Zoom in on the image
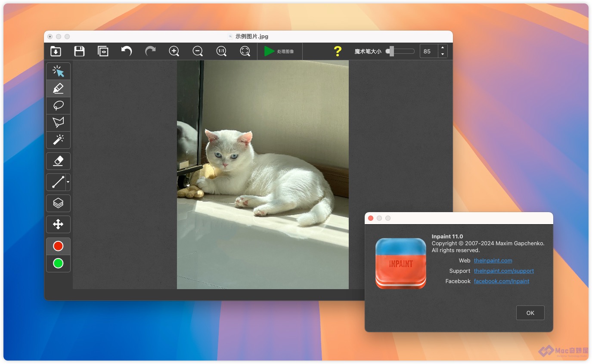Image resolution: width=592 pixels, height=364 pixels. pos(174,51)
